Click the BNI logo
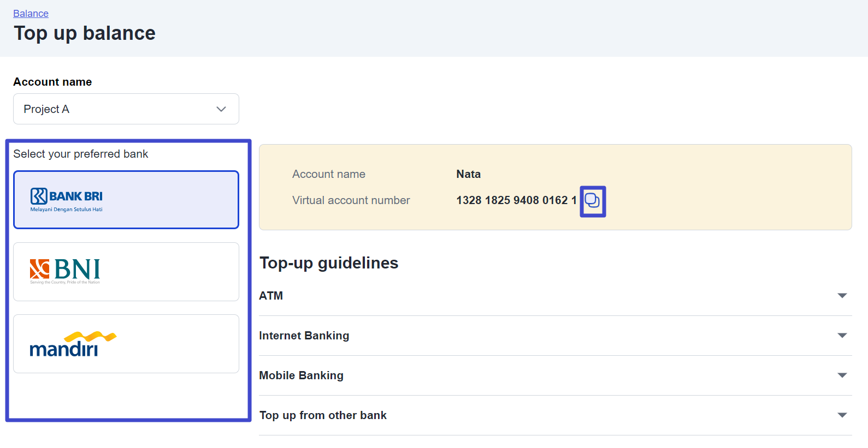Viewport: 868px width, 448px height. [65, 271]
